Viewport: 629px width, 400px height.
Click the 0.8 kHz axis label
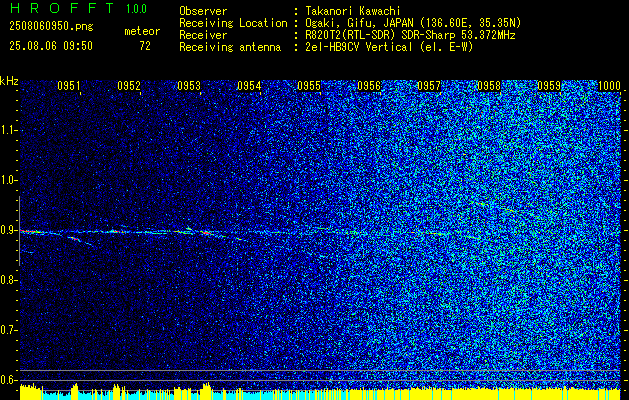pos(9,280)
